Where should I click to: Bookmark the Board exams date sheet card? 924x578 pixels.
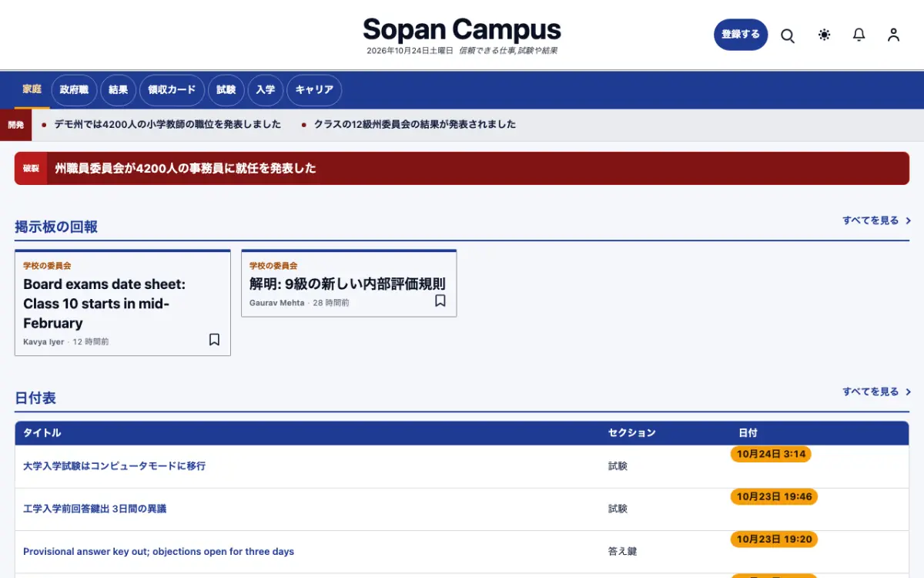click(x=214, y=340)
